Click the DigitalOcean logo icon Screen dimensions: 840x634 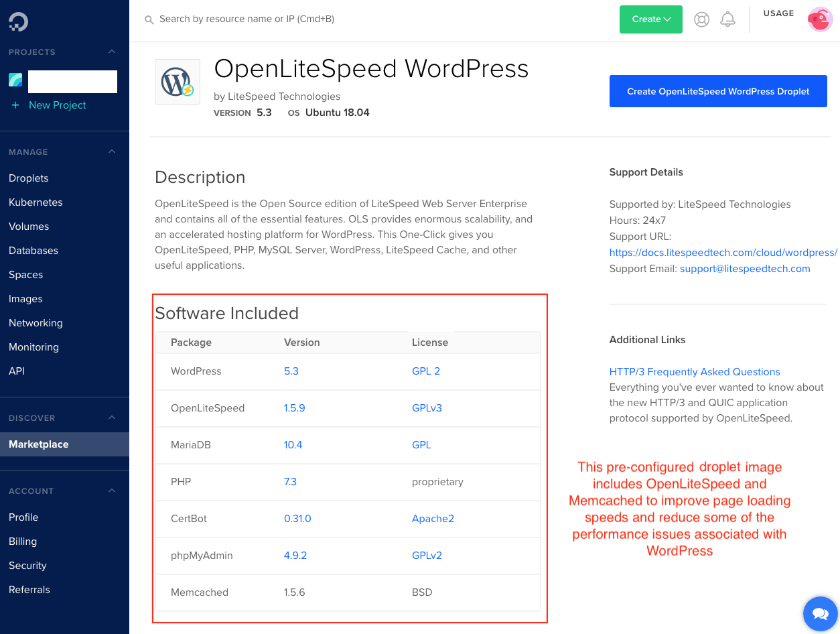[x=18, y=21]
